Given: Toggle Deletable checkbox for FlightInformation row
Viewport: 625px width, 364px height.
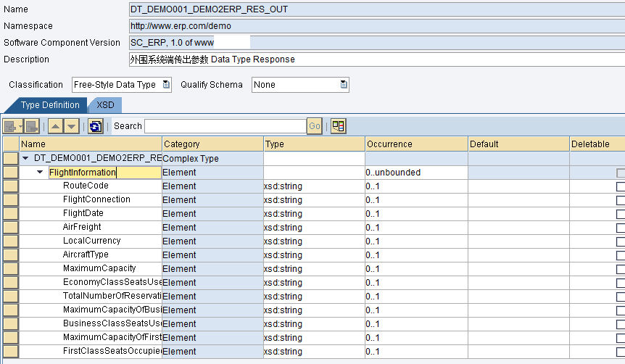Looking at the screenshot, I should tap(621, 173).
